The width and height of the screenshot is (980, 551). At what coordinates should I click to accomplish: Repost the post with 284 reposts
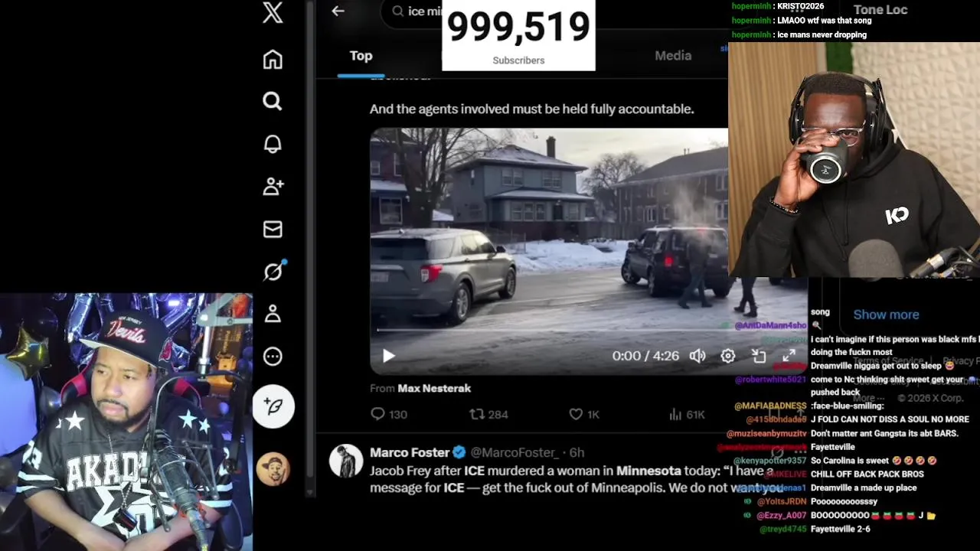point(488,414)
